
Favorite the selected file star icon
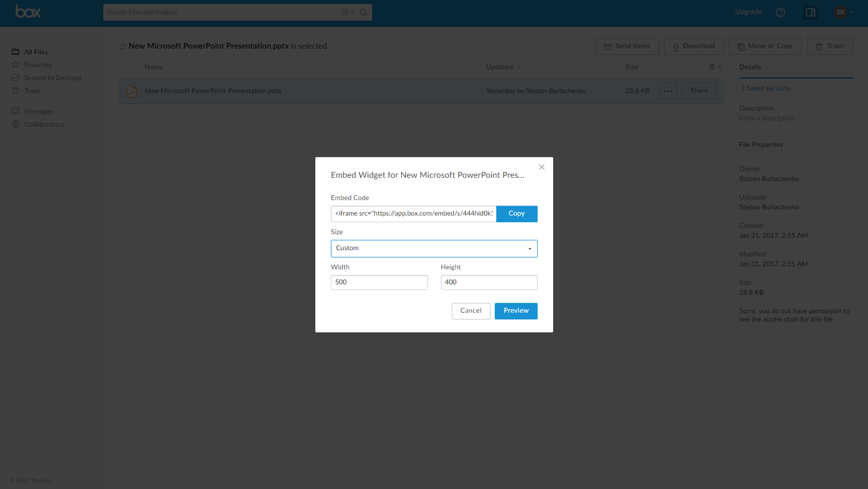[123, 46]
